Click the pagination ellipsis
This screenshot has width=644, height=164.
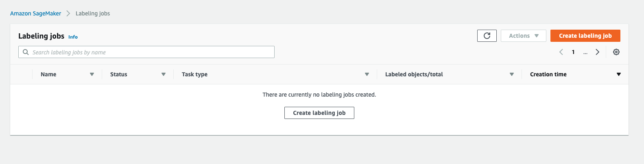(x=585, y=52)
